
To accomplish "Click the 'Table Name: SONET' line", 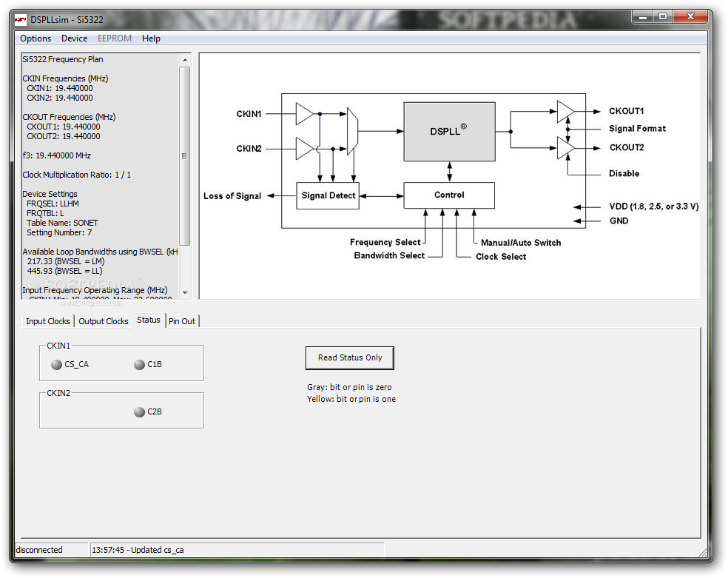I will (x=62, y=223).
